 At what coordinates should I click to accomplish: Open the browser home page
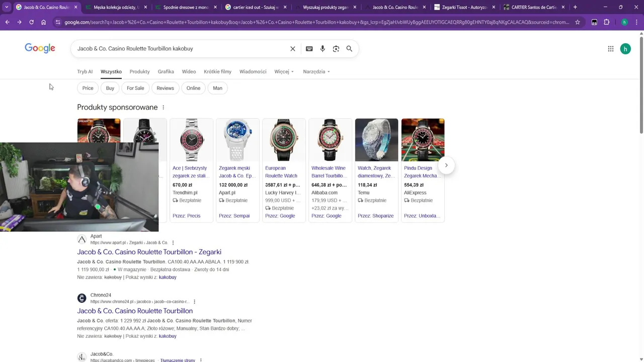coord(43,22)
